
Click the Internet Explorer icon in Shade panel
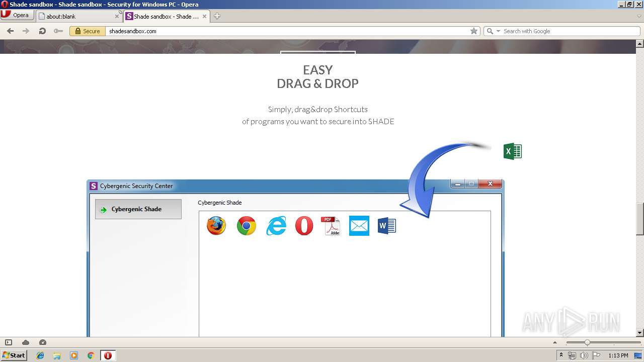point(276,226)
